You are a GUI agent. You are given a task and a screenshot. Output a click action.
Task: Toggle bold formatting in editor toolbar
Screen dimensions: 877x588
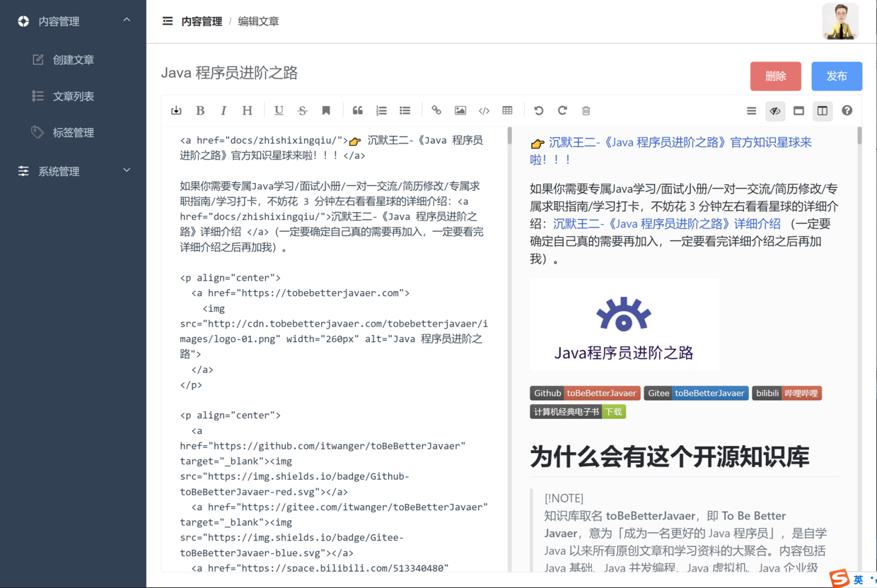(200, 110)
